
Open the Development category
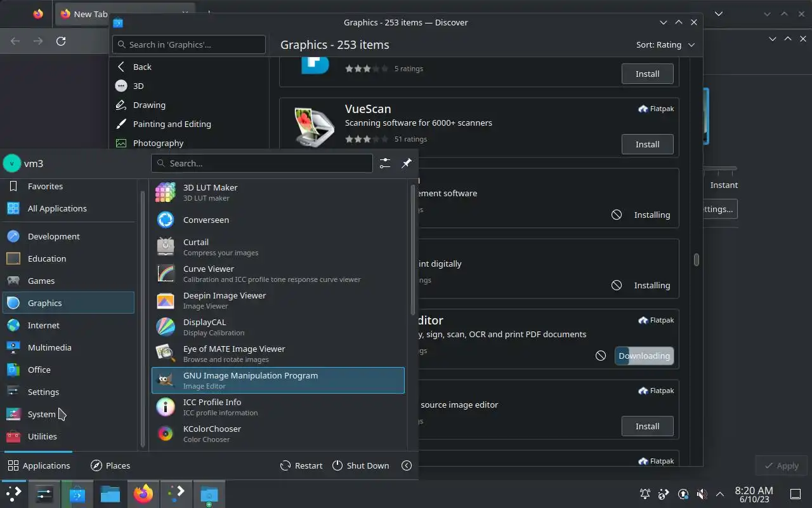(69, 236)
